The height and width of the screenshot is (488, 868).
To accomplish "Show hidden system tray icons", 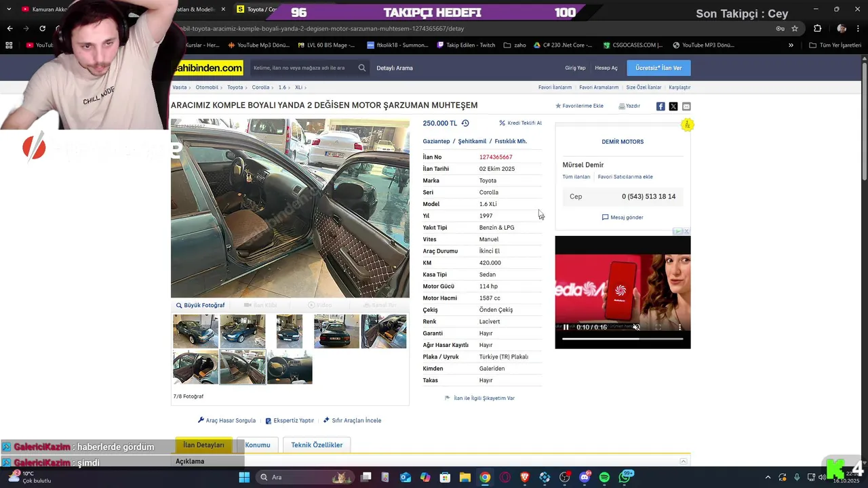I will point(768,477).
